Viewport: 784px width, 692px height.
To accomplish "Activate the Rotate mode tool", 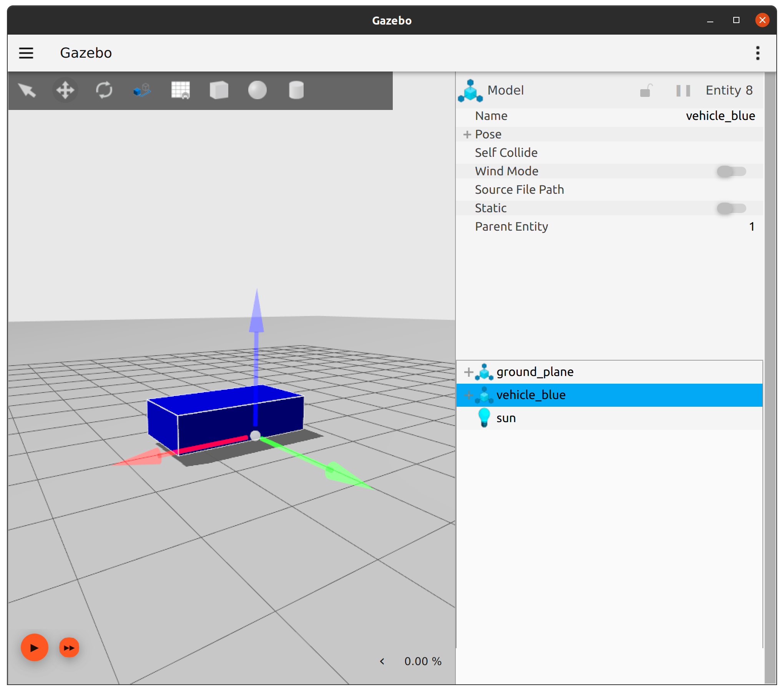I will (x=104, y=91).
